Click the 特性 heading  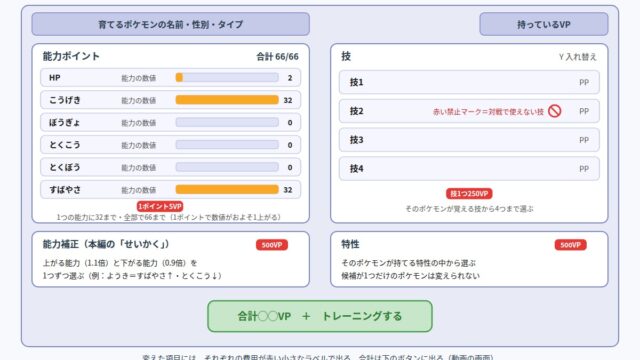[350, 244]
